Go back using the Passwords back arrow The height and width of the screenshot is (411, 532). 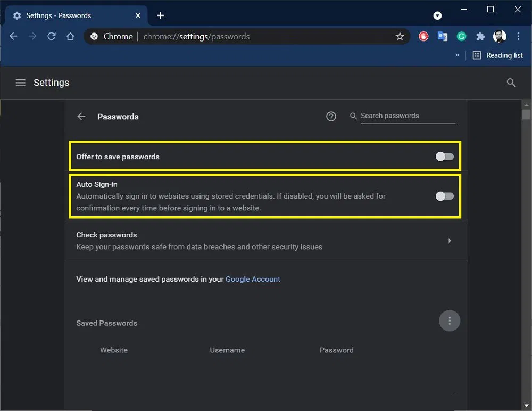click(81, 116)
